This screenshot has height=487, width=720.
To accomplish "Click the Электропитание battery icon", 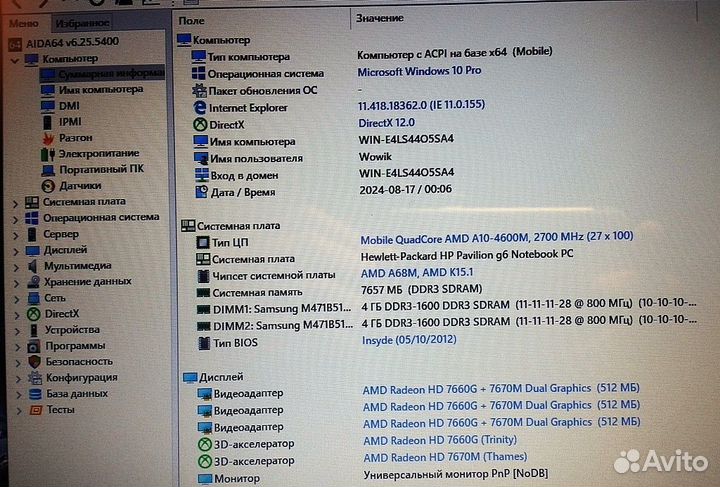I will 47,154.
